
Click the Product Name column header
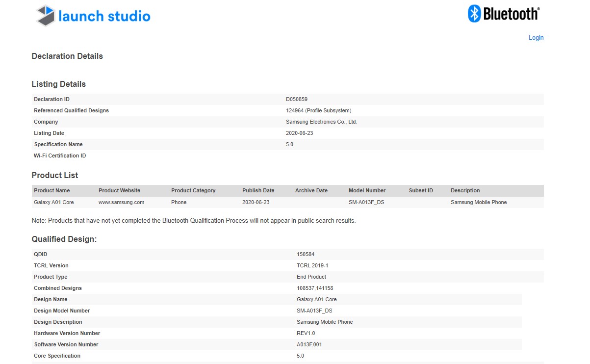(52, 191)
